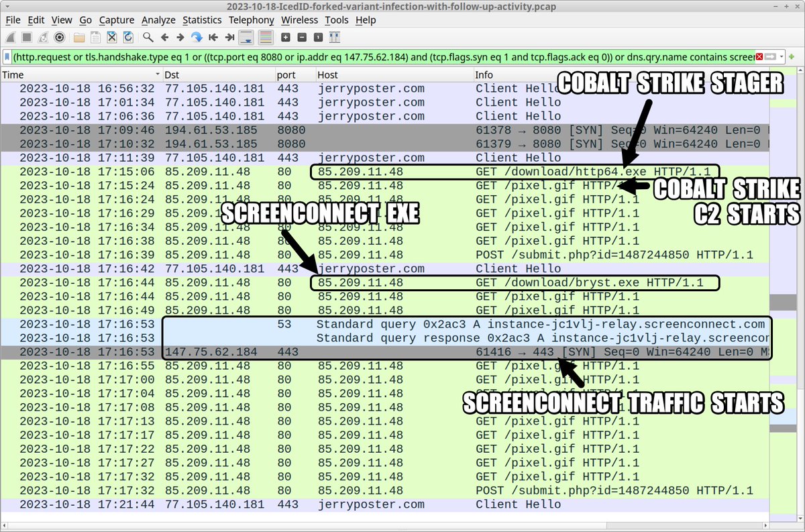Open a capture file via the folder icon
The height and width of the screenshot is (532, 805).
[x=77, y=38]
